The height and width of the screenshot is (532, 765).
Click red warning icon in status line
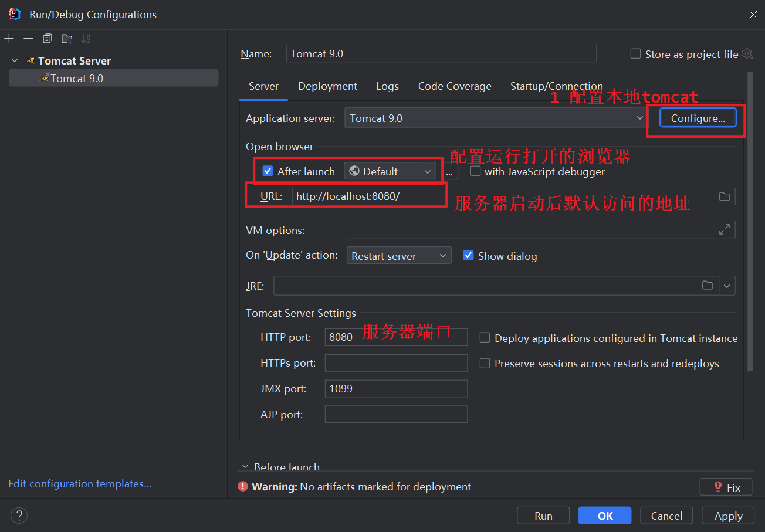(243, 486)
